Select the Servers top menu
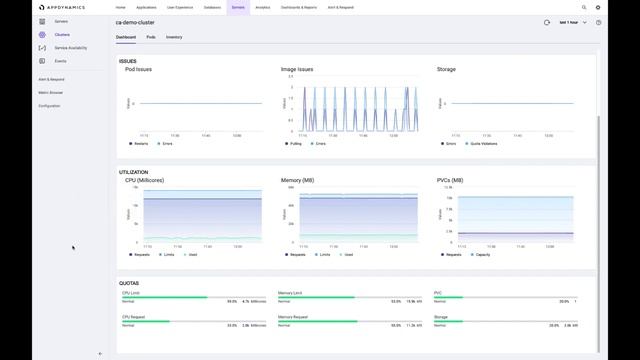The width and height of the screenshot is (640, 360). pyautogui.click(x=238, y=7)
